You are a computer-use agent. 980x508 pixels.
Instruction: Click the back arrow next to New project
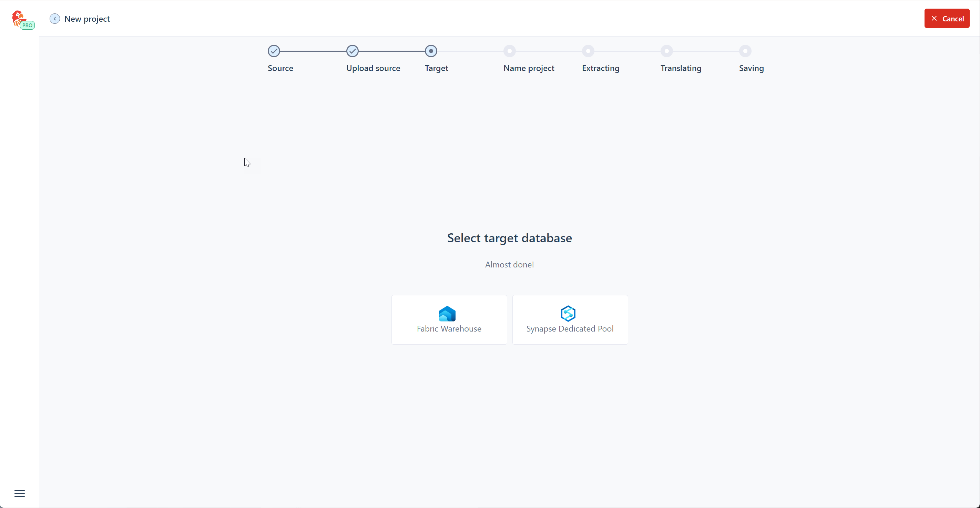(x=55, y=19)
